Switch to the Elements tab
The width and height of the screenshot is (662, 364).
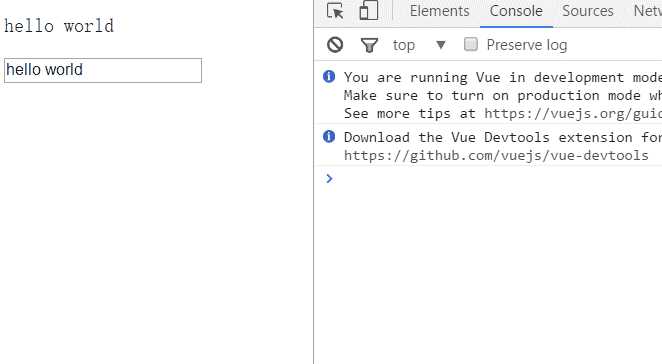[x=440, y=11]
